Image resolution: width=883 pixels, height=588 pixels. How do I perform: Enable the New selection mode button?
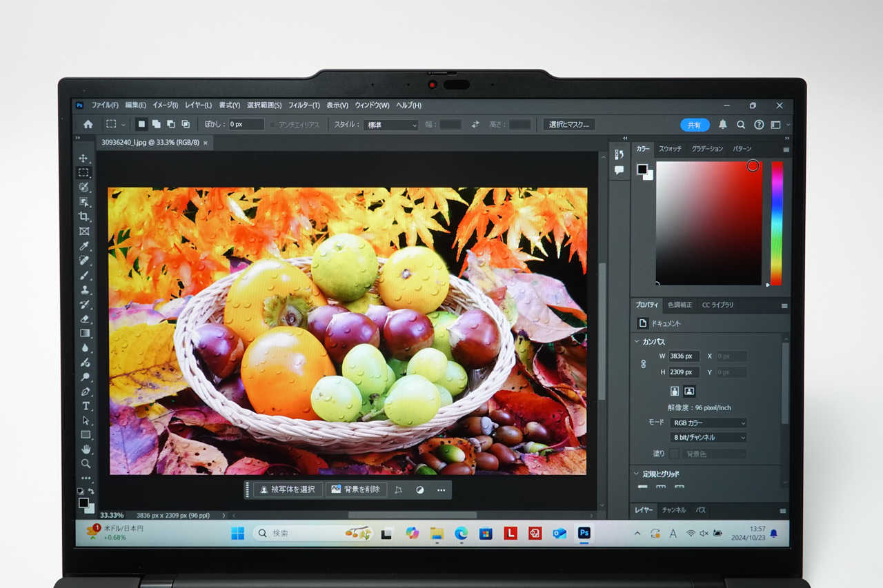(x=141, y=124)
